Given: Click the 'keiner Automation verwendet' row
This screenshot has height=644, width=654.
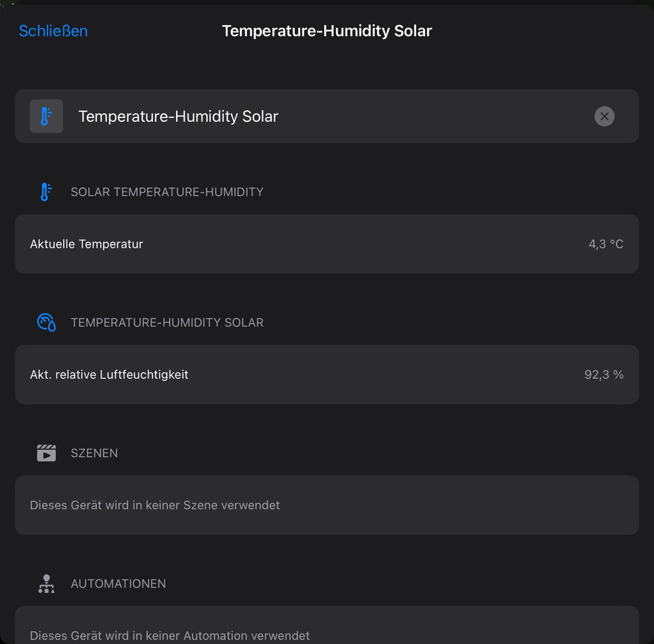Looking at the screenshot, I should coord(170,635).
